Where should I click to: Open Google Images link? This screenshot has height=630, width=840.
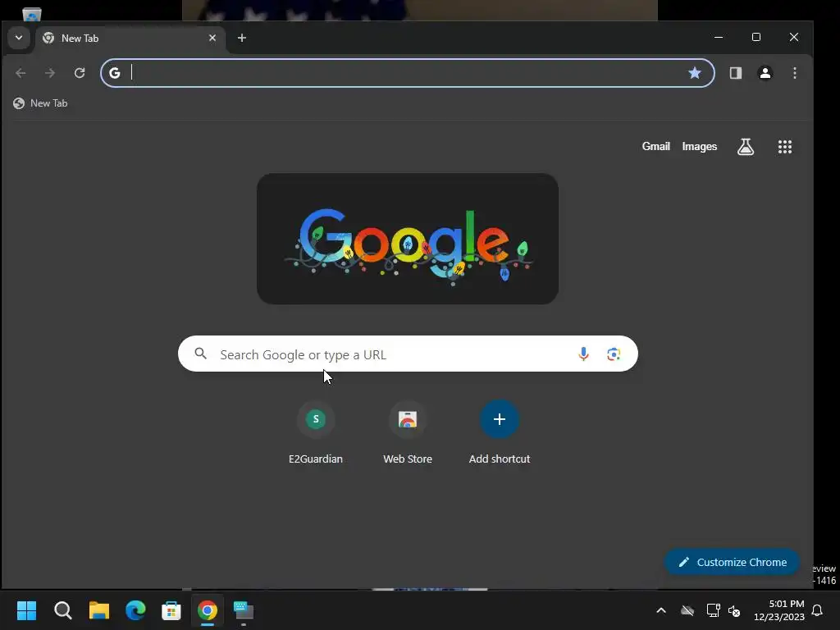click(x=699, y=146)
